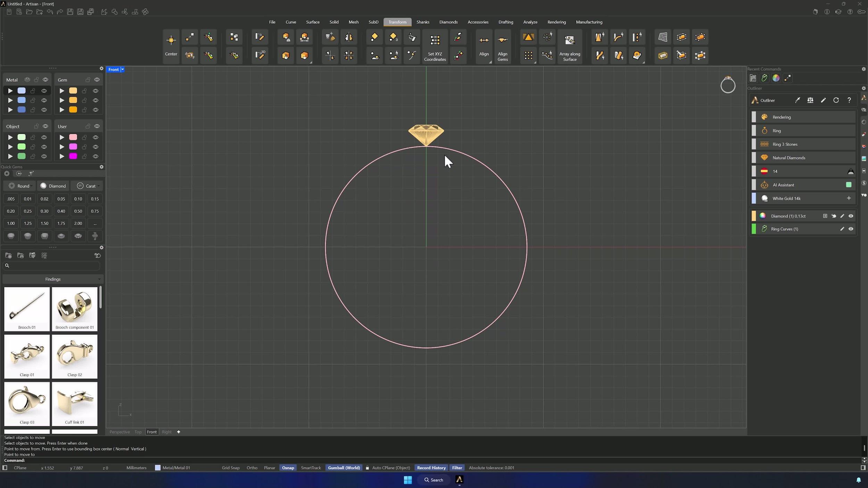The image size is (868, 488).
Task: Click the undo arrow in the top toolbar
Action: 50,12
